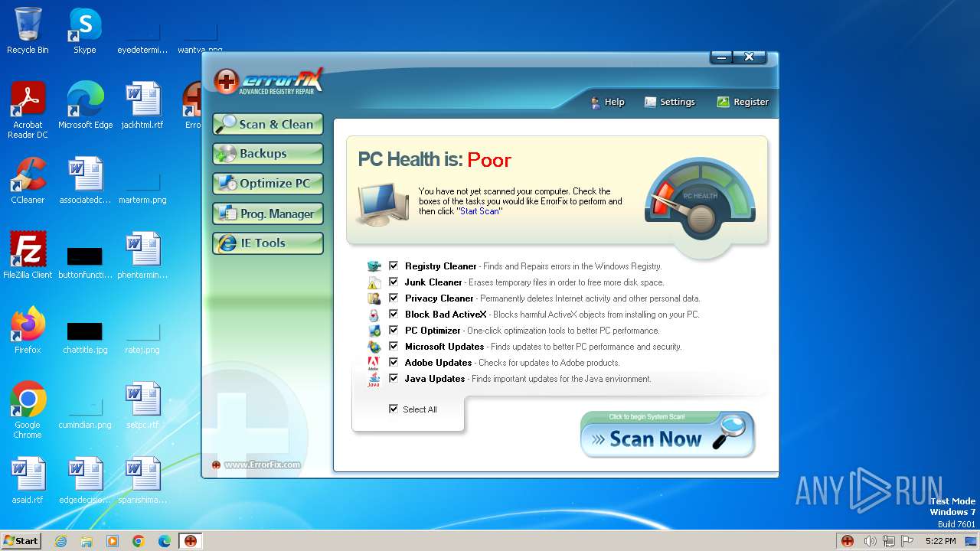Toggle the Junk Cleaner checkbox
Image resolution: width=980 pixels, height=551 pixels.
coord(394,282)
